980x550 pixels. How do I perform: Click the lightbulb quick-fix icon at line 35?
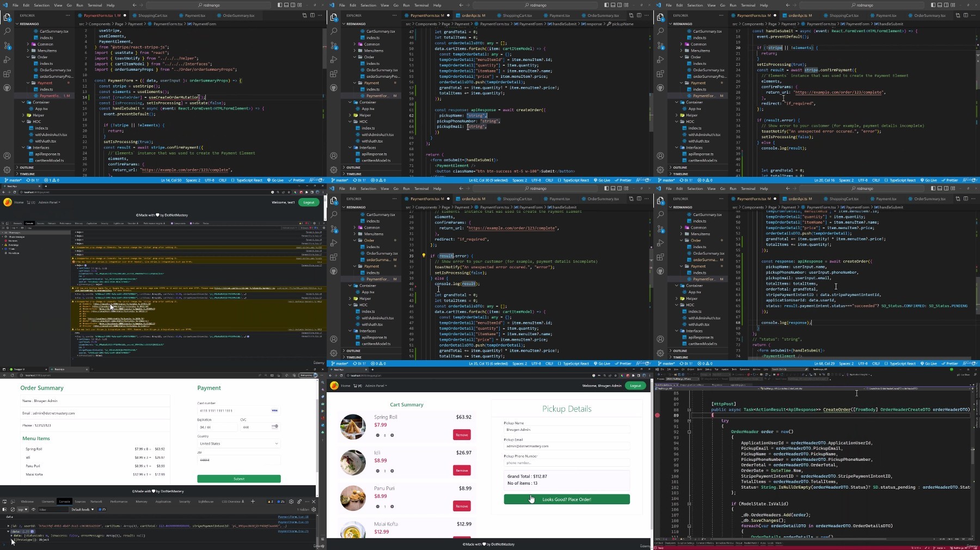point(424,255)
